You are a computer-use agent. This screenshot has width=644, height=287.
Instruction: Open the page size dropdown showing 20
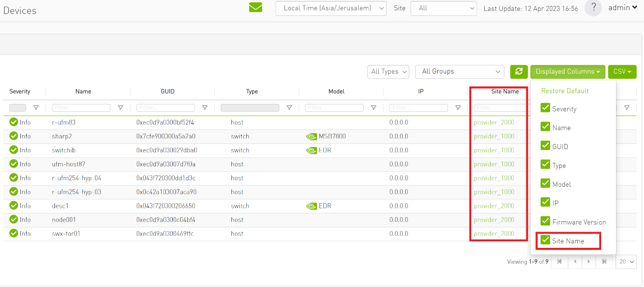pyautogui.click(x=626, y=261)
